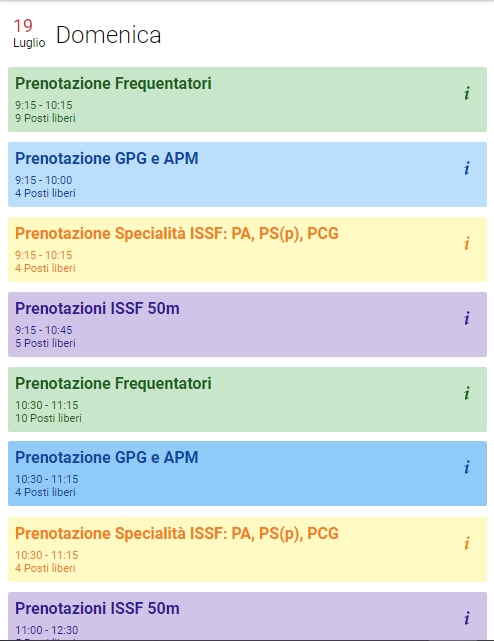Click the 19 Luglio date label
Image resolution: width=494 pixels, height=641 pixels.
(29, 34)
